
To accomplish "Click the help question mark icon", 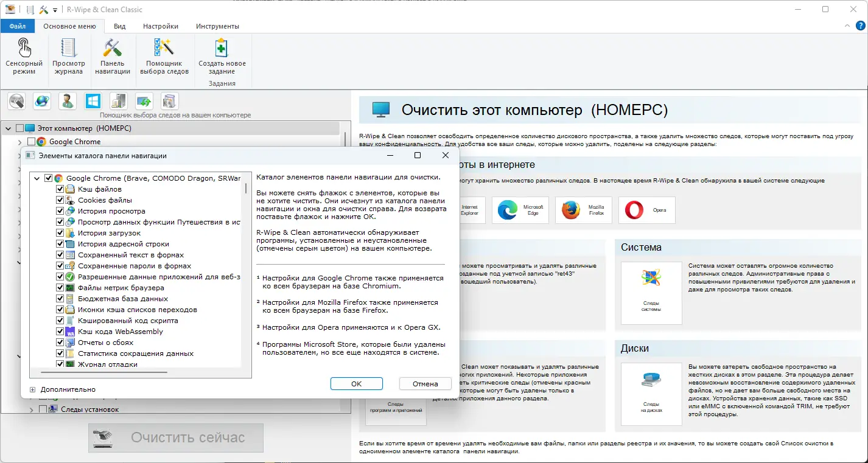I will pyautogui.click(x=861, y=26).
